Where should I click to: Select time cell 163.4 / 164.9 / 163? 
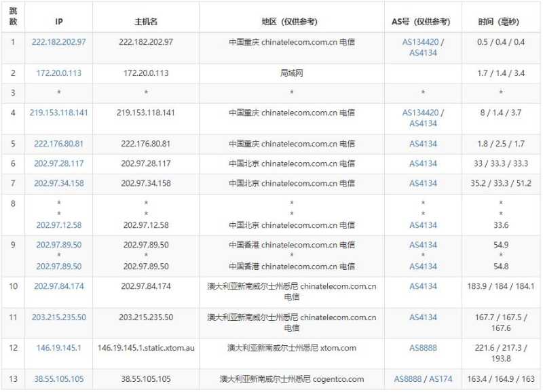501,379
